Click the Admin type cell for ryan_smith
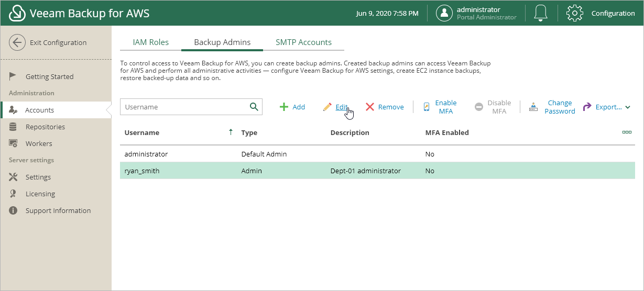The width and height of the screenshot is (644, 291). tap(252, 171)
